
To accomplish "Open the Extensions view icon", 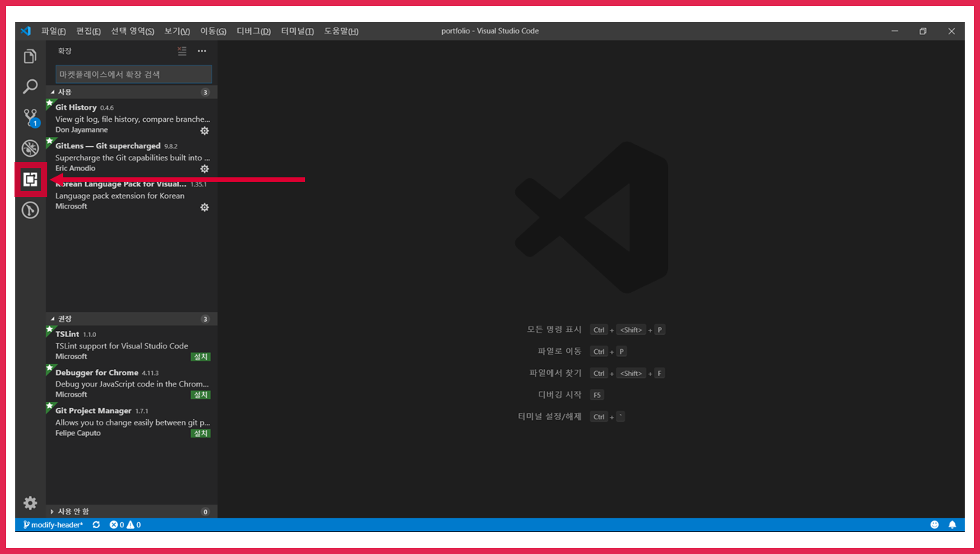I will pos(30,180).
